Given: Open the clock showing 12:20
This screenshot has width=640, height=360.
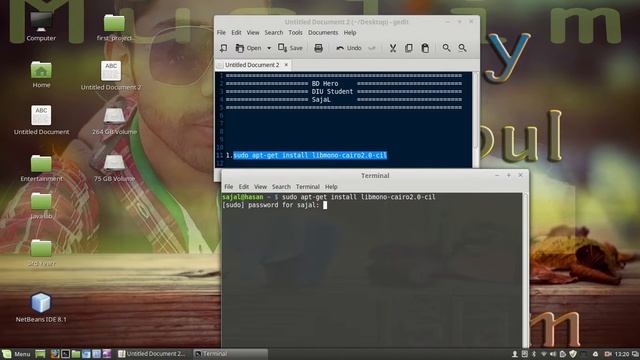Looking at the screenshot, I should (622, 354).
